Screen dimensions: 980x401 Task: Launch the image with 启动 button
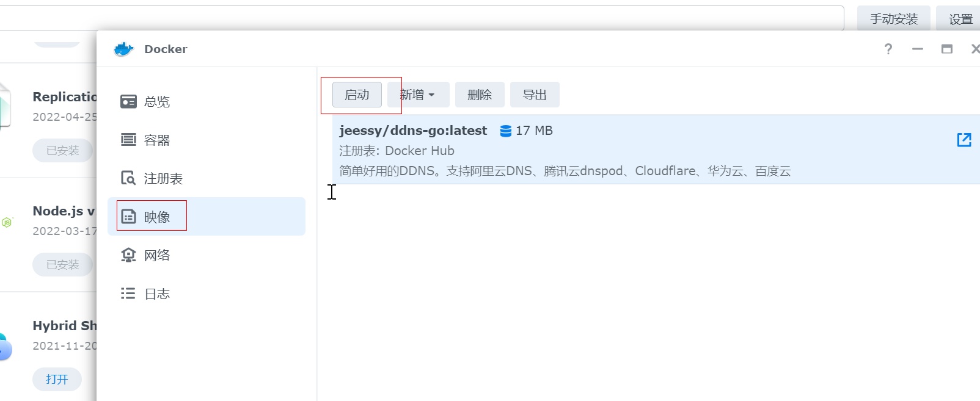pyautogui.click(x=357, y=95)
